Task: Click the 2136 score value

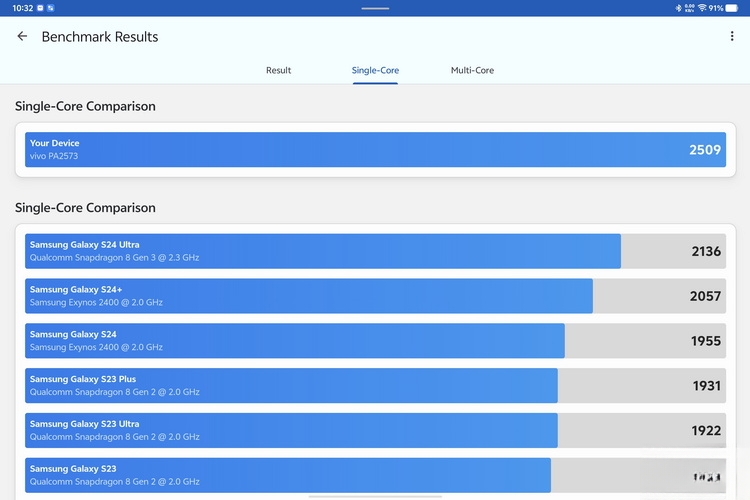Action: click(706, 251)
